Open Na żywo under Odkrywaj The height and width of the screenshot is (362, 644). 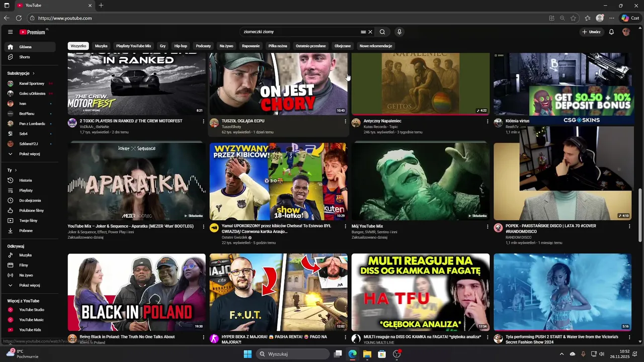click(x=31, y=275)
